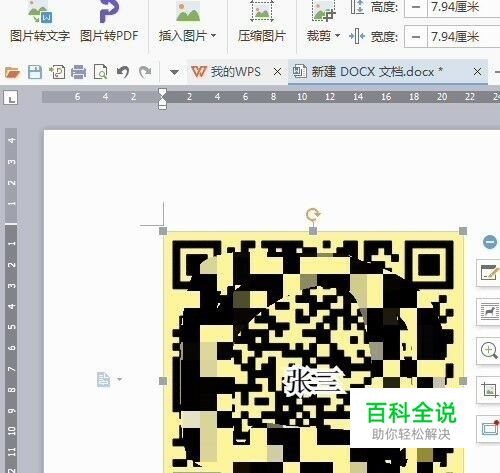Save the document with floppy icon
This screenshot has width=500, height=473.
[35, 72]
